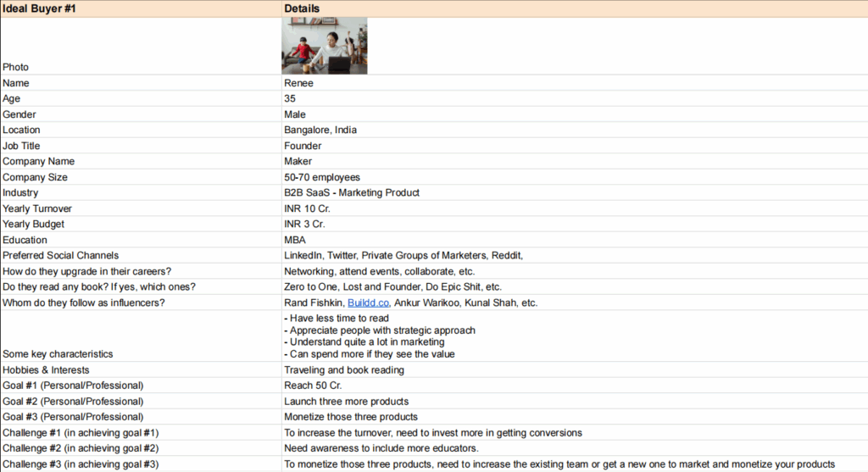Image resolution: width=868 pixels, height=472 pixels.
Task: Click the Gender value 'Male'
Action: coord(295,114)
